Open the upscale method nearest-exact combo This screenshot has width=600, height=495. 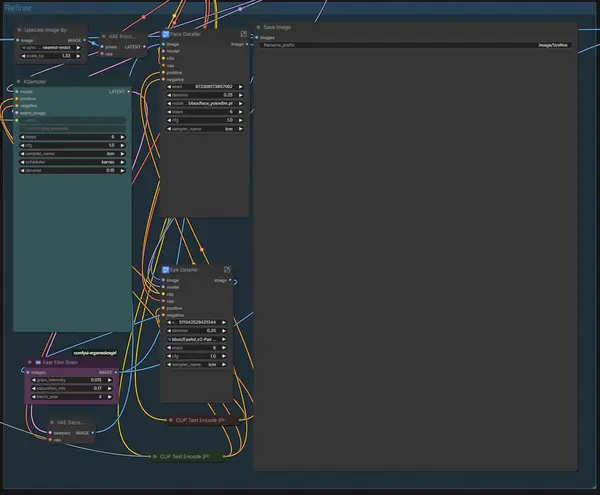click(51, 47)
